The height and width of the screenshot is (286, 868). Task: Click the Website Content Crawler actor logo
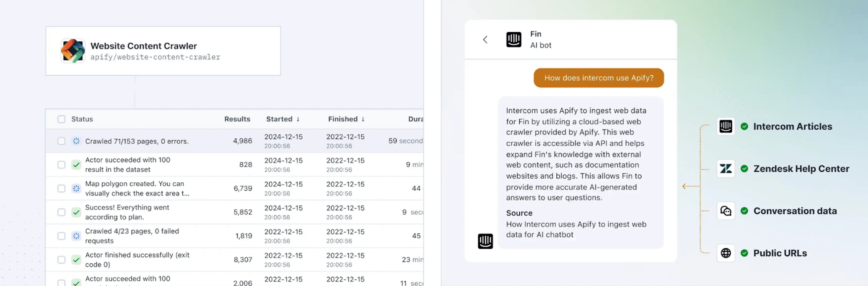click(x=73, y=51)
